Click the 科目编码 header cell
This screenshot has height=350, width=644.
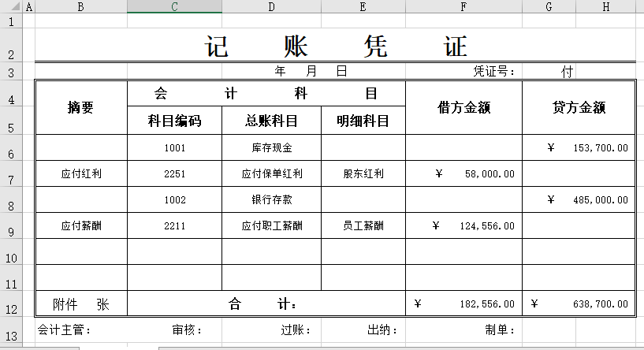click(x=174, y=121)
